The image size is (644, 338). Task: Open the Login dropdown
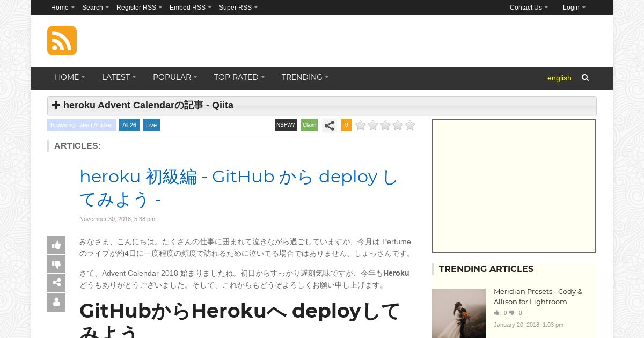[x=574, y=8]
